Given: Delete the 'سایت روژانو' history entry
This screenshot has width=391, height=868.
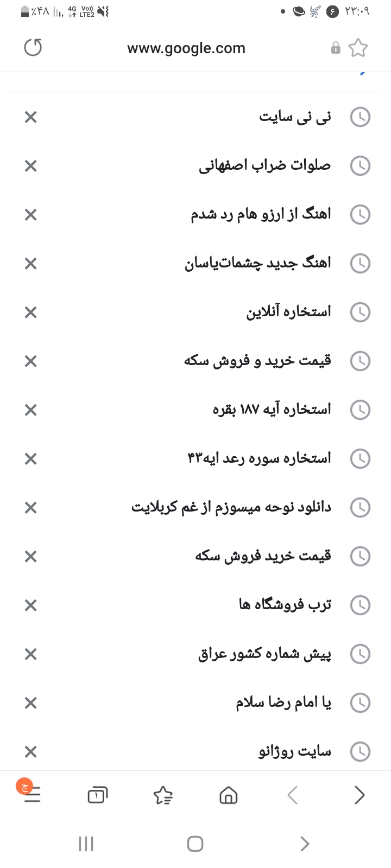Looking at the screenshot, I should click(31, 752).
